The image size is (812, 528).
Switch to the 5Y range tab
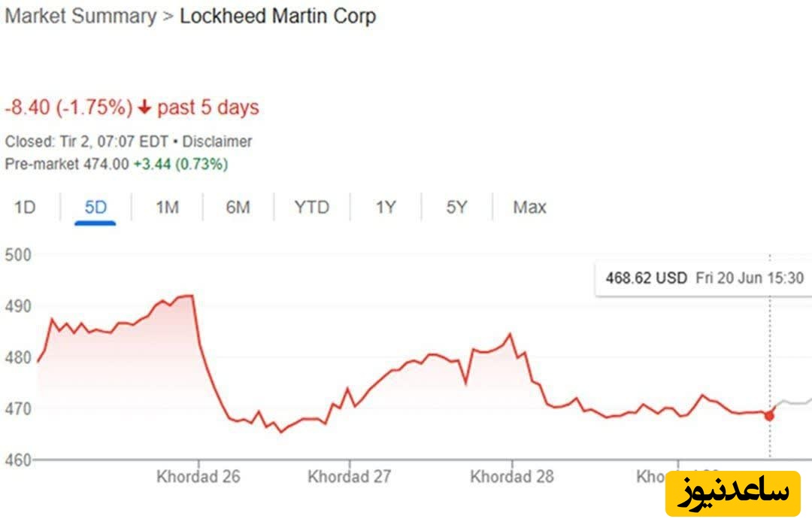coord(456,208)
